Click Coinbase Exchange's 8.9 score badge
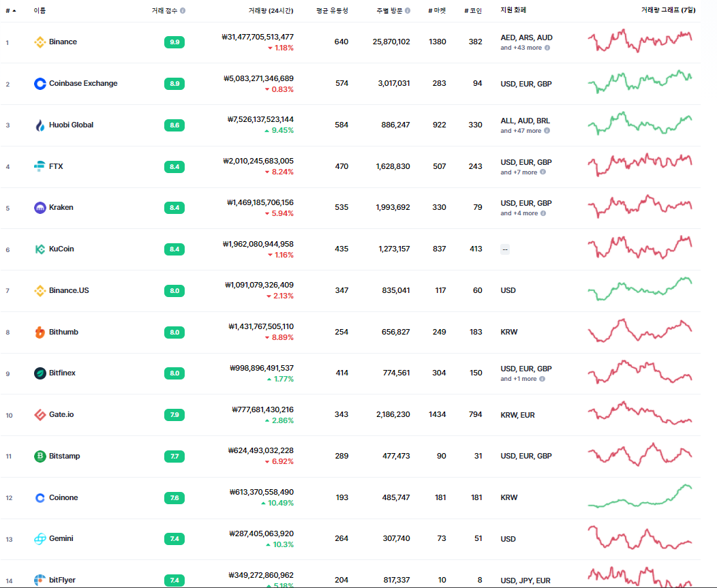The height and width of the screenshot is (588, 717). point(174,84)
